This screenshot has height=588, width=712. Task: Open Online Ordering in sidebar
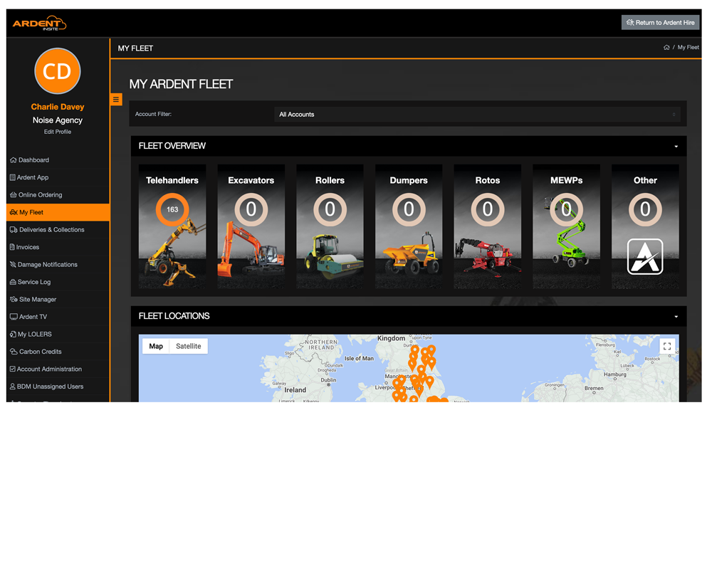click(58, 195)
